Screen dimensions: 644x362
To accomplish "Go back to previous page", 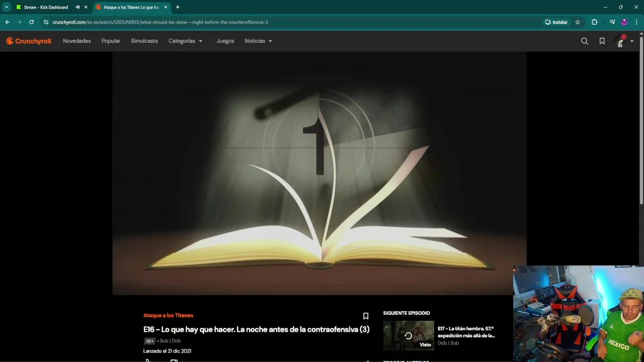I will coord(7,22).
